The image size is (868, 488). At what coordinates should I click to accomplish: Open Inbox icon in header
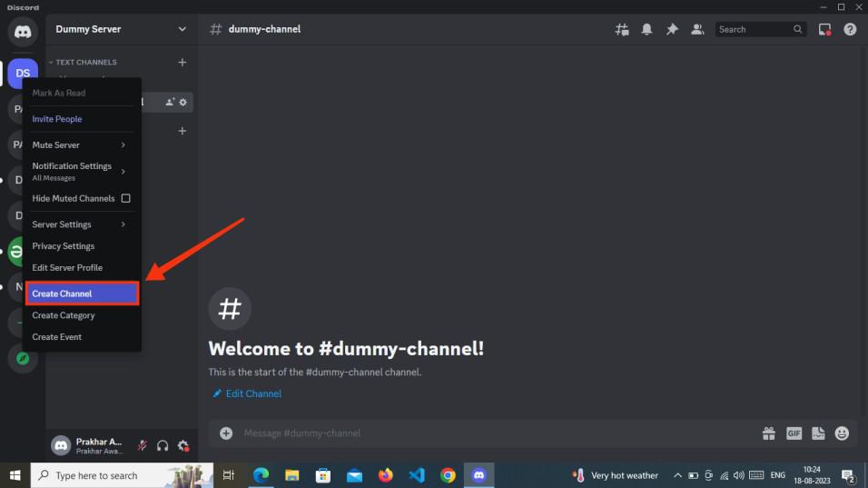pos(824,29)
